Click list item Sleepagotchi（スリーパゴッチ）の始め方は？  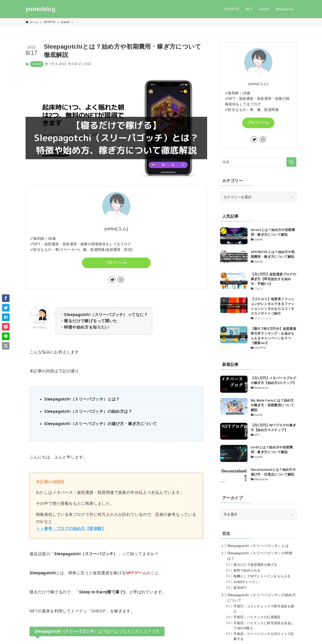click(88, 411)
